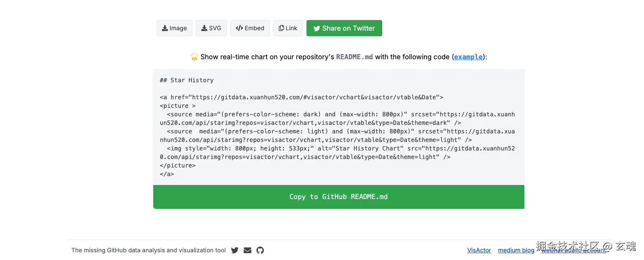Click the star emoji before instructions
This screenshot has height=260, width=644.
pyautogui.click(x=194, y=57)
